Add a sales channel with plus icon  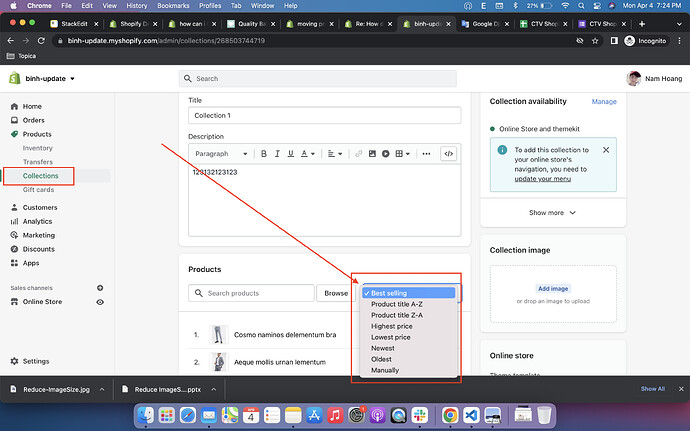coord(100,287)
